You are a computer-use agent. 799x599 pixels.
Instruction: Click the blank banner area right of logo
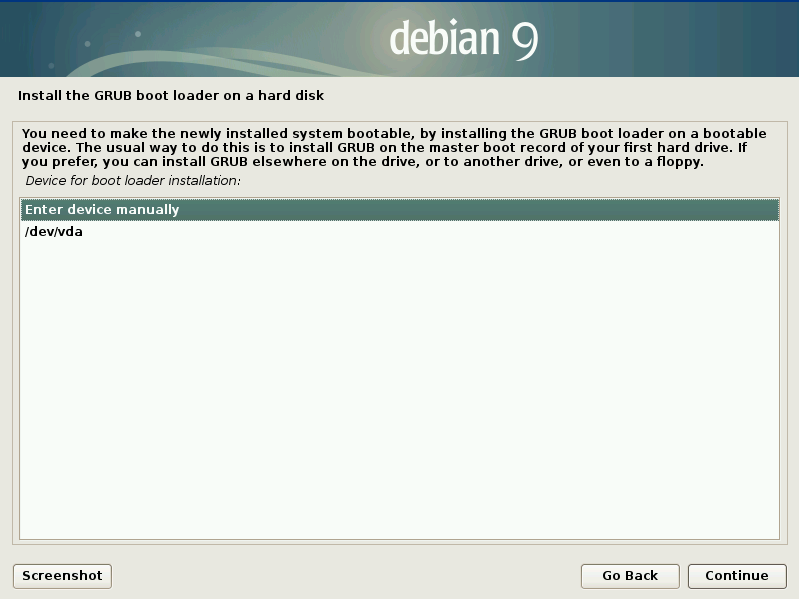[680, 40]
